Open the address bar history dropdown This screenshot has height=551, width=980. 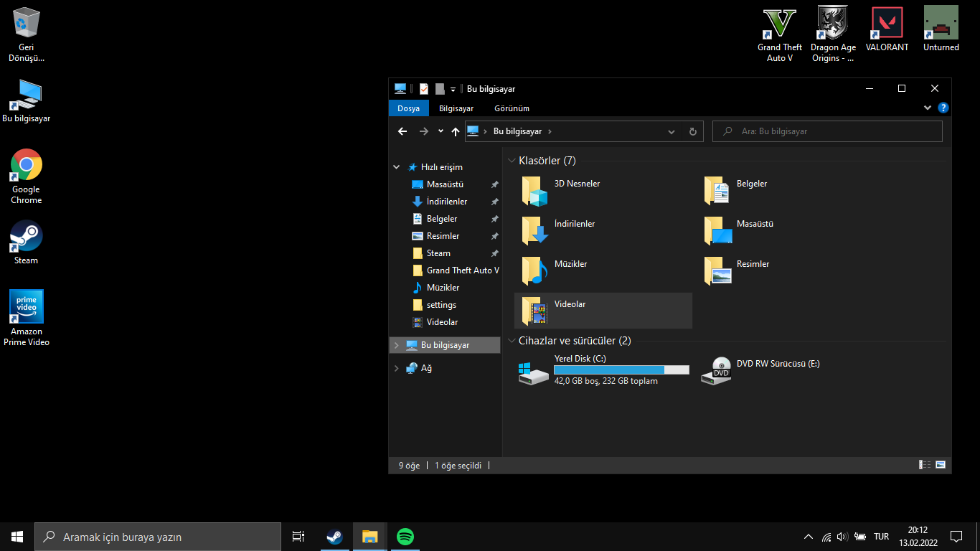pos(672,131)
